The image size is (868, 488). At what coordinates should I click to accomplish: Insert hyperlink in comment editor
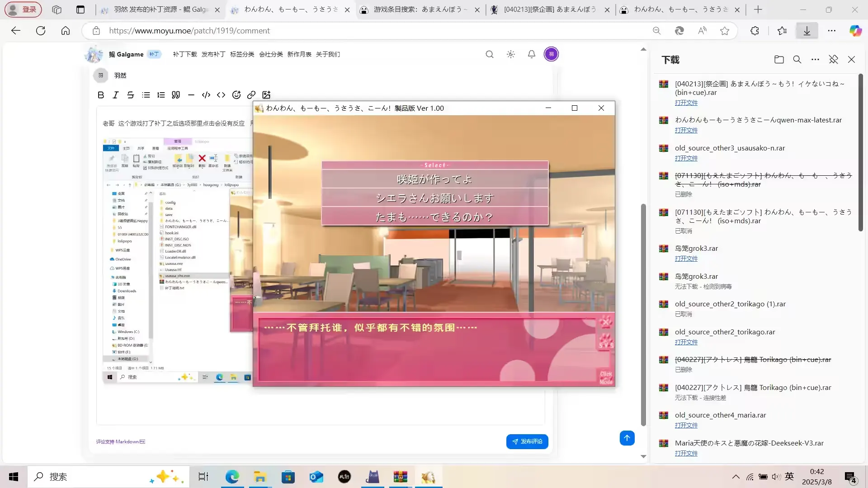pyautogui.click(x=251, y=95)
